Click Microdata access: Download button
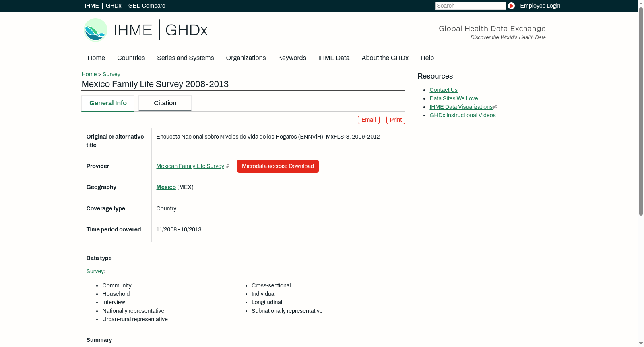Screen dimensions: 644x347 (x=278, y=166)
